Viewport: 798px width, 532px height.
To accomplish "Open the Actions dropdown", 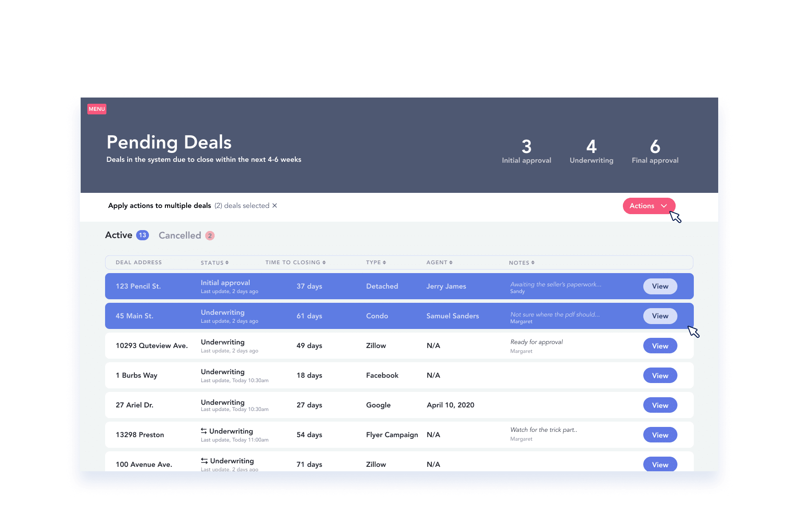I will click(x=649, y=206).
